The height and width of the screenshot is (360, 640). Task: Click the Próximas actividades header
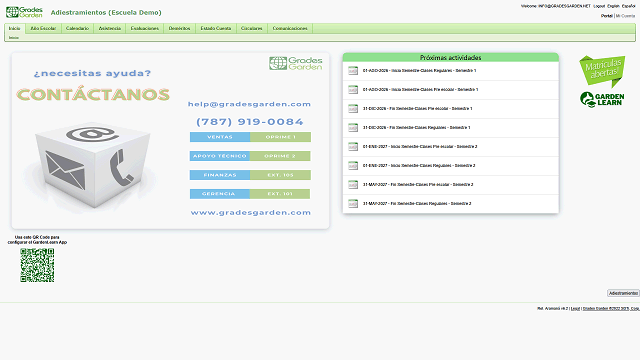click(x=451, y=58)
